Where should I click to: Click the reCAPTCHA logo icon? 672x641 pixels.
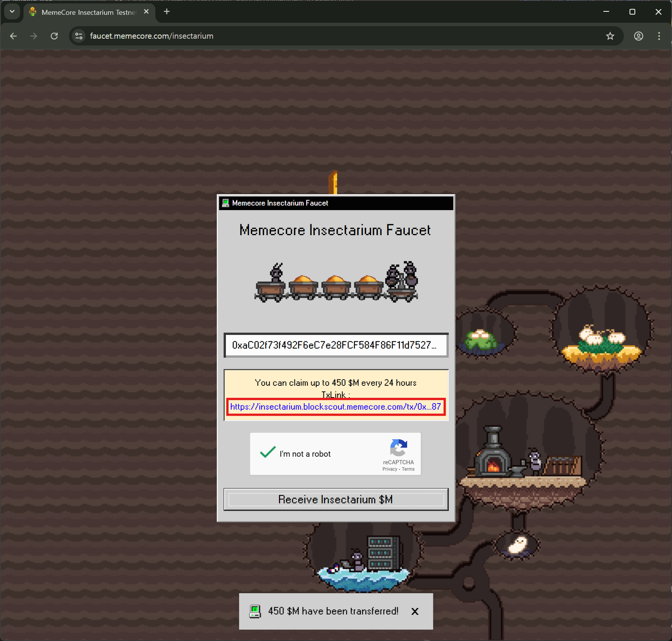(x=398, y=448)
